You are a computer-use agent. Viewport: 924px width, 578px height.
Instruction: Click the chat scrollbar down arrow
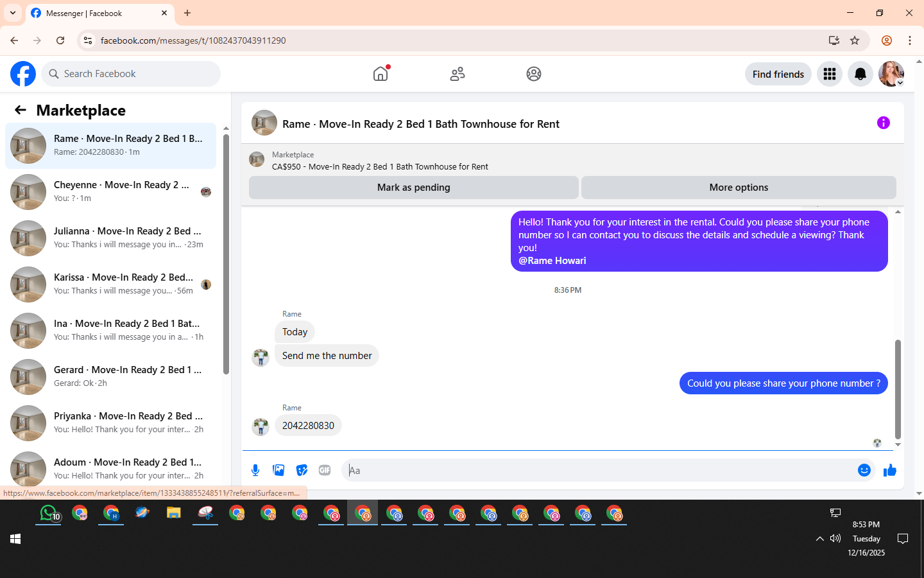pos(898,444)
